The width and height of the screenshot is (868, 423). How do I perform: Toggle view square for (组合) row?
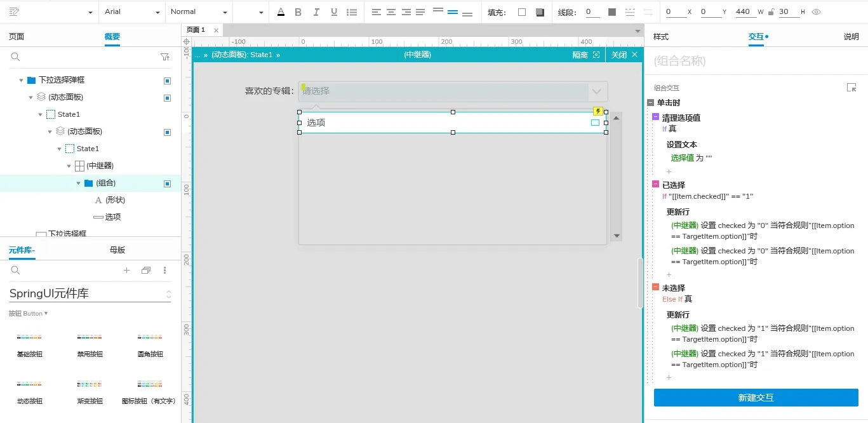click(x=167, y=184)
